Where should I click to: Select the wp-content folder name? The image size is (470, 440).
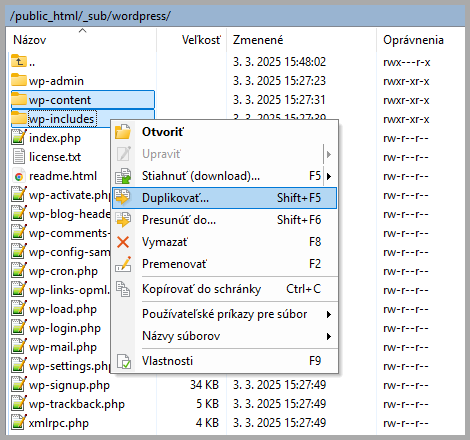(60, 100)
